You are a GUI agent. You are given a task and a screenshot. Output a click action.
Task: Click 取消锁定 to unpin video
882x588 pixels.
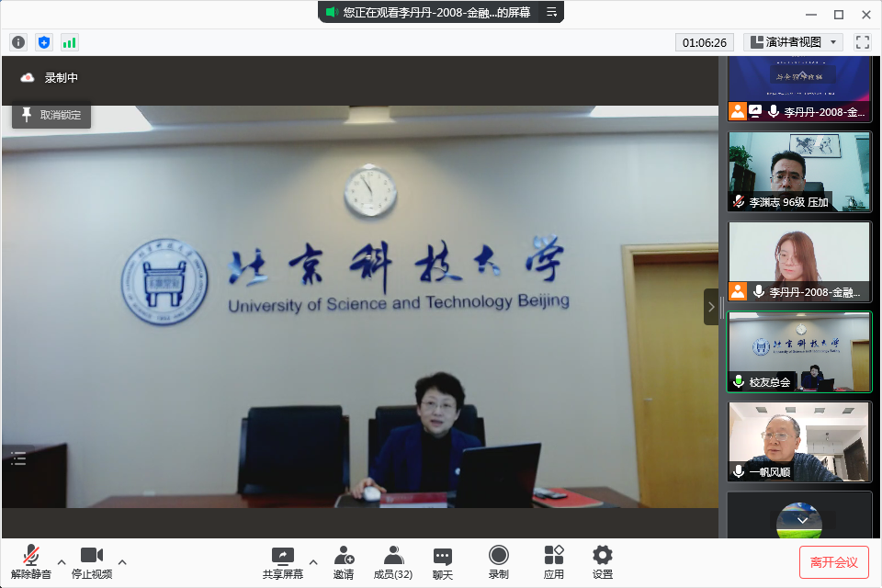[51, 115]
